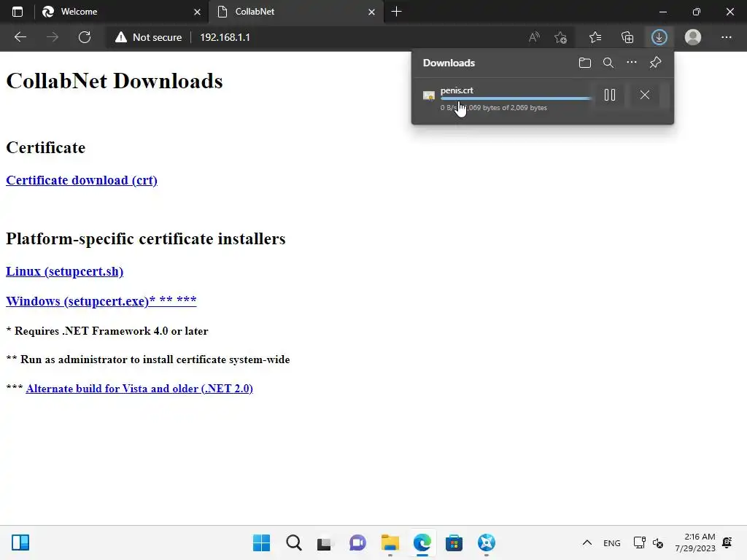The width and height of the screenshot is (747, 560).
Task: Open taskbar Search
Action: coord(294,542)
